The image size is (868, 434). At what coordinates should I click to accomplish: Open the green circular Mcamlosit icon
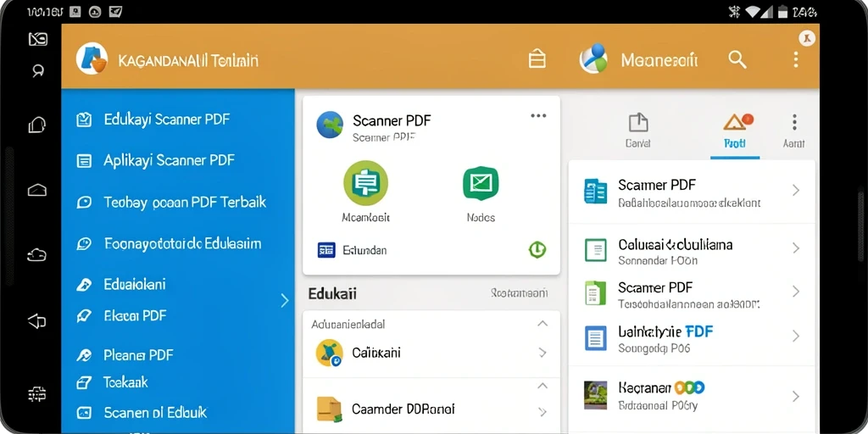click(x=365, y=183)
